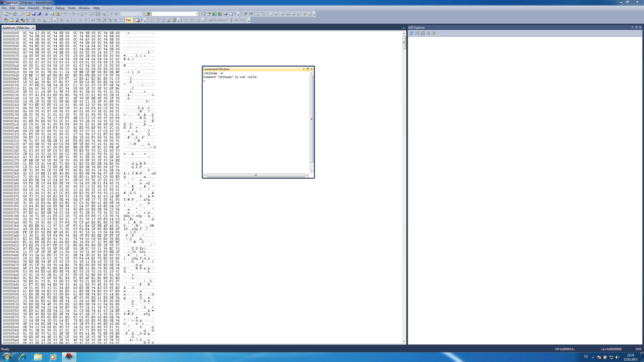Open the VAssistX menu
644x362 pixels.
click(x=34, y=8)
